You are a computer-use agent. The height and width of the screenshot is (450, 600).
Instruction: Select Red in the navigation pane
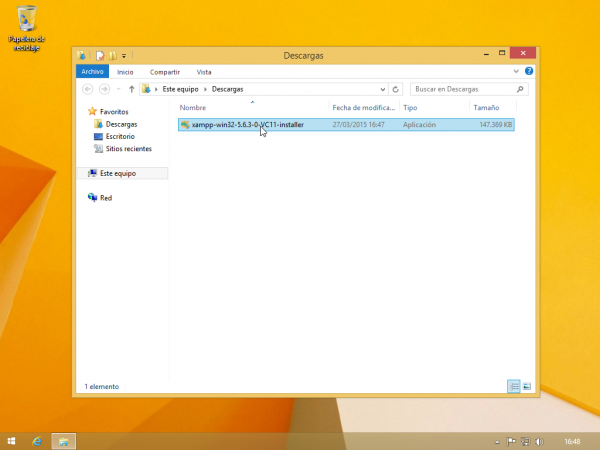point(106,198)
